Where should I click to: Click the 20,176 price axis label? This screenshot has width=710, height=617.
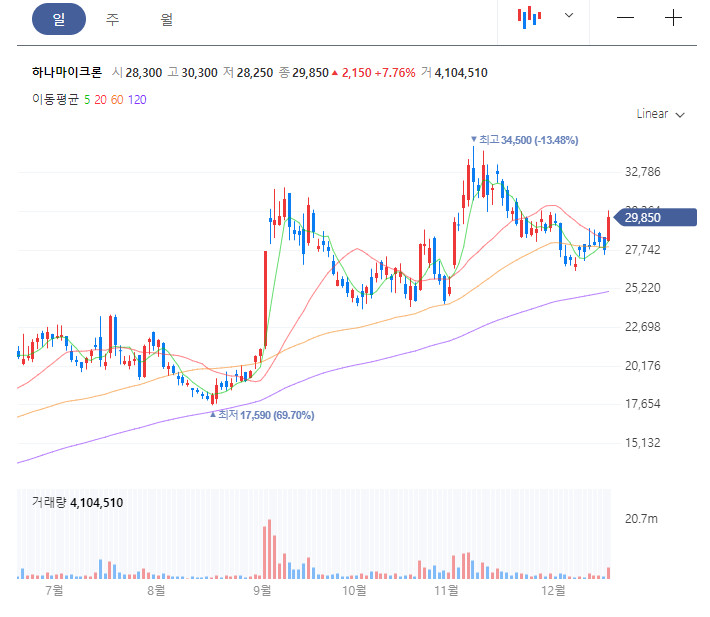tap(643, 366)
